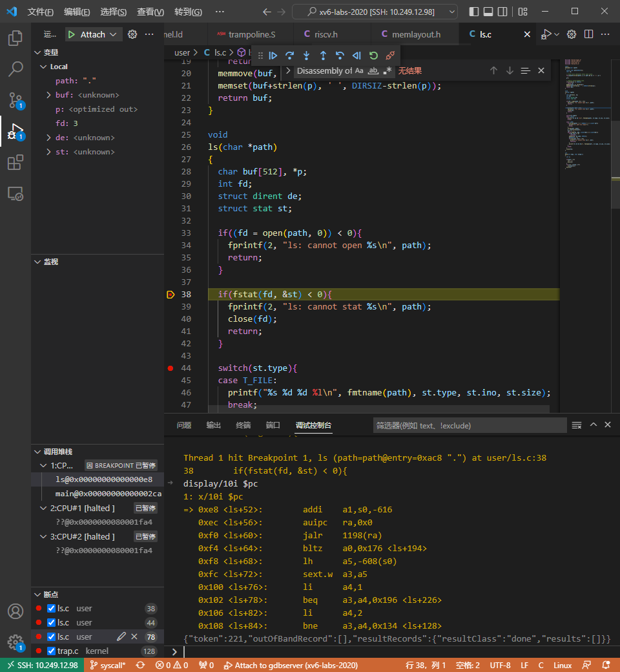620x672 pixels.
Task: Switch to the 终端 terminal panel tab
Action: click(243, 425)
